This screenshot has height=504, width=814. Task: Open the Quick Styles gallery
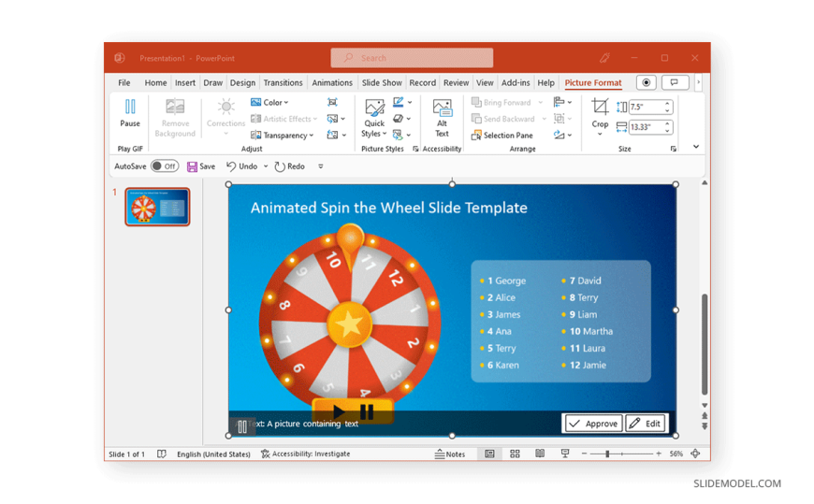[374, 117]
